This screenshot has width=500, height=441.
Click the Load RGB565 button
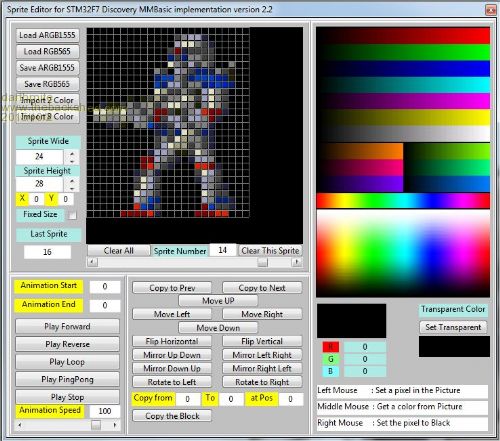coord(47,52)
